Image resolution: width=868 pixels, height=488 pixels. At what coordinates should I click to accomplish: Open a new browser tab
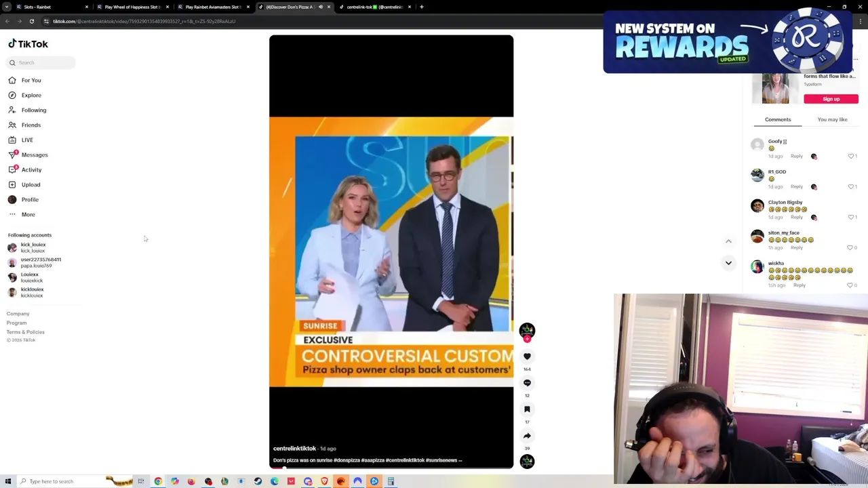click(421, 7)
